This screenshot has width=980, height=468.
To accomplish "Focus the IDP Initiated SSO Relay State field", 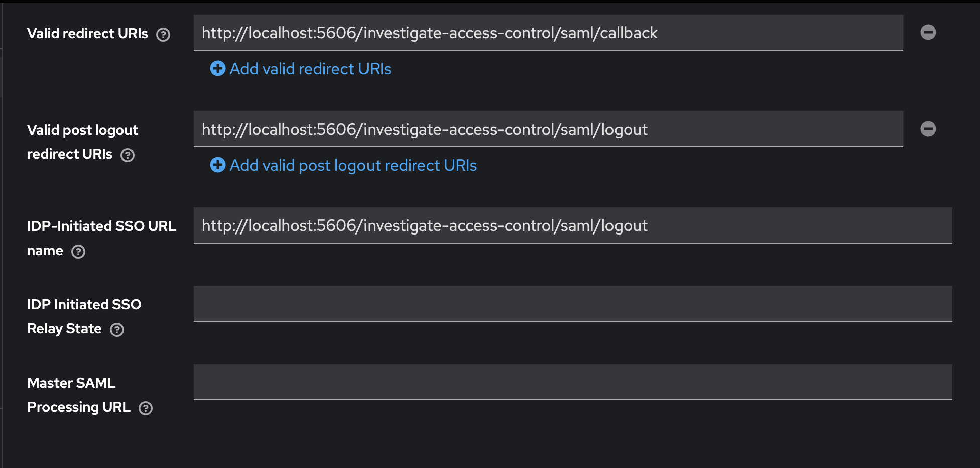I will (572, 304).
